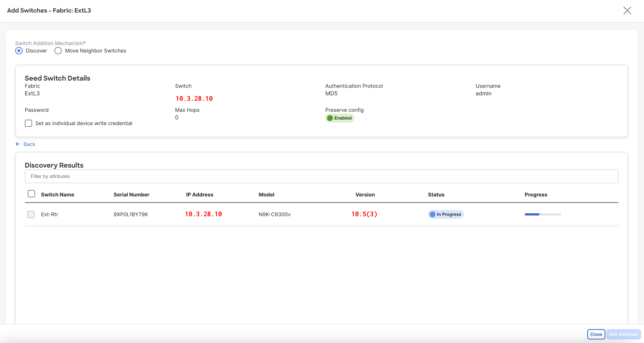Sort by Serial Number column header

pos(131,195)
